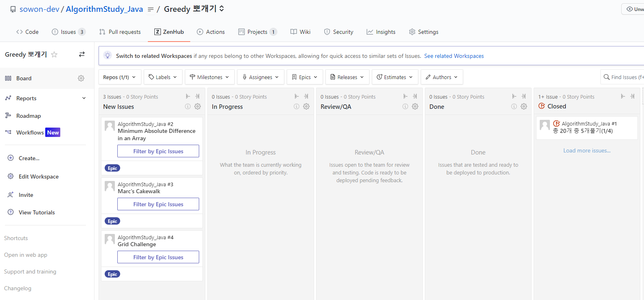
Task: Filter by Epic Issues for Grid Challenge
Action: pos(158,257)
